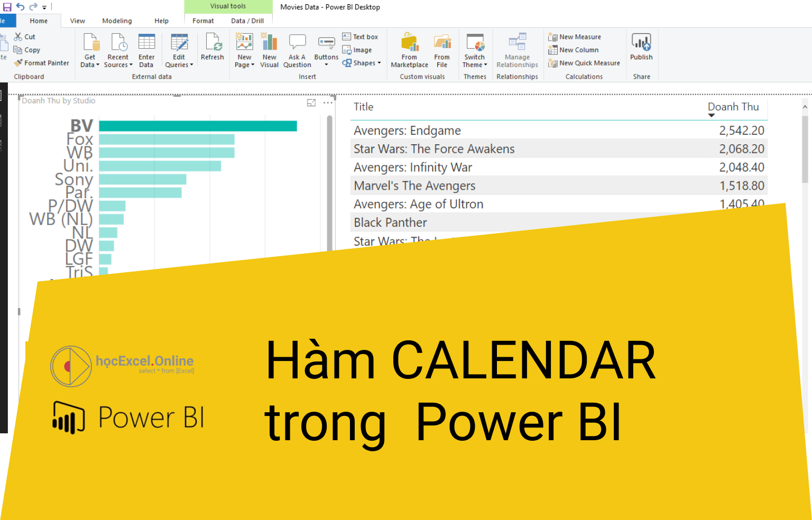Click the Focus mode icon on chart
Viewport: 812px width, 520px height.
[x=311, y=103]
